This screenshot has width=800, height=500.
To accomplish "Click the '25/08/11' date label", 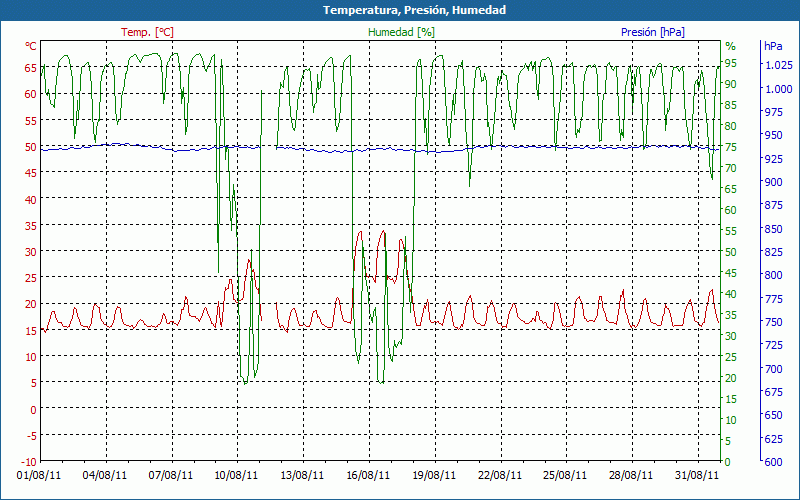I will point(565,476).
